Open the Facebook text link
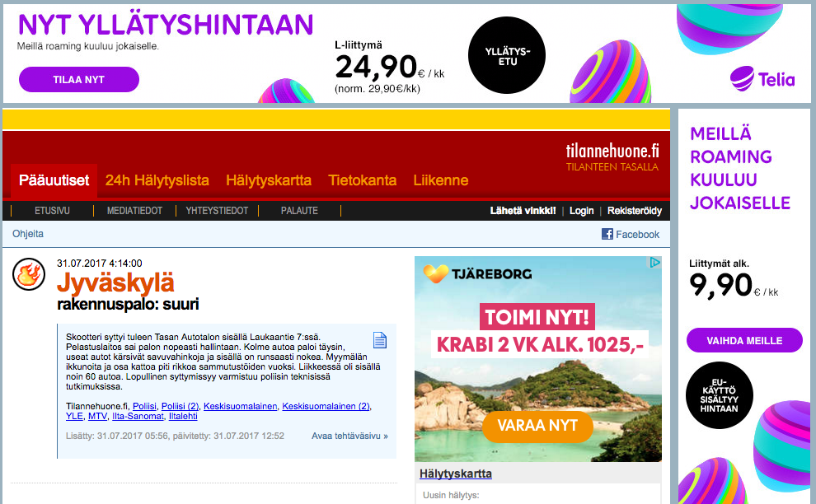Screen dimensions: 816x504 [x=637, y=235]
